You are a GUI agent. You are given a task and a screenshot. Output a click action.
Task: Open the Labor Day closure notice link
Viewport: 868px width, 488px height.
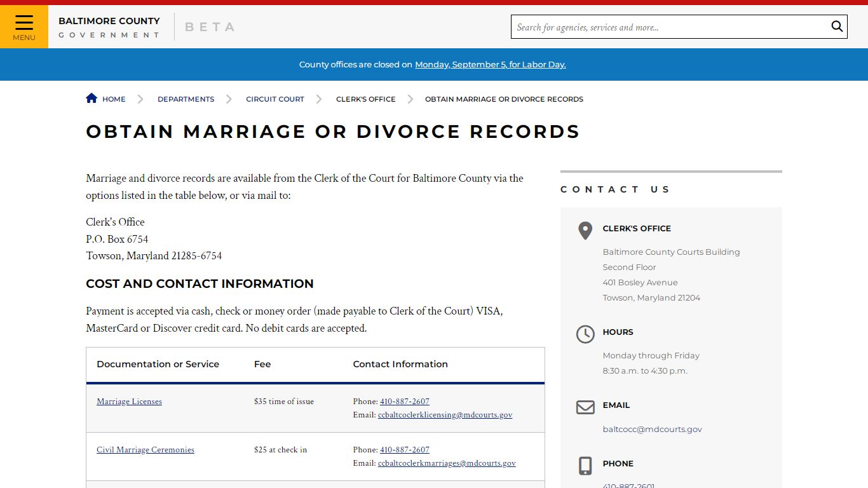pos(491,64)
